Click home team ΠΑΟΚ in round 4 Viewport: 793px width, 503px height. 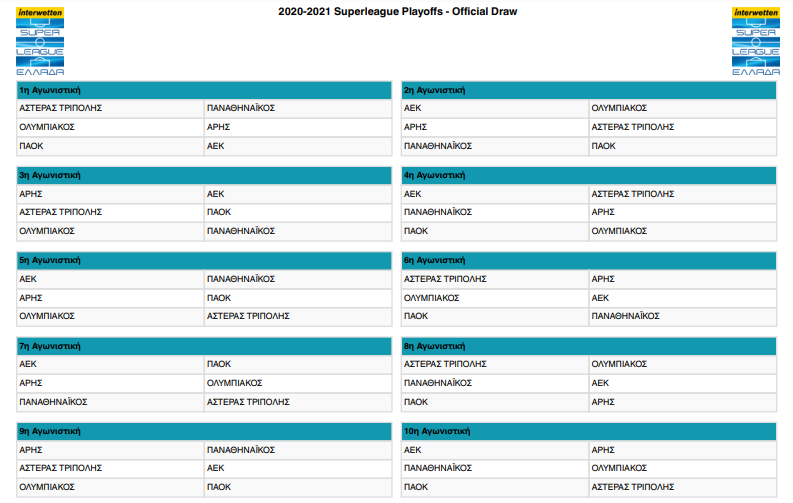[x=416, y=231]
